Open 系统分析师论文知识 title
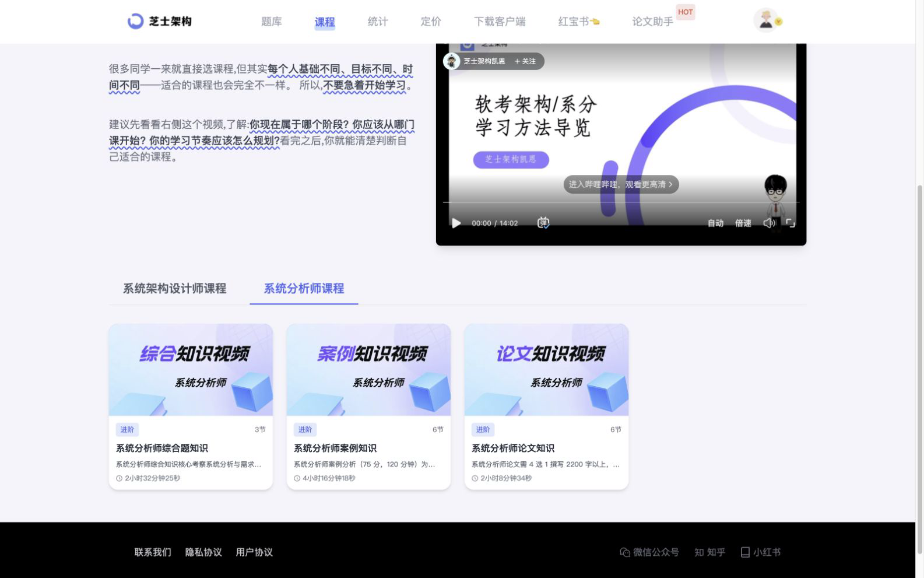This screenshot has width=924, height=578. (x=513, y=448)
